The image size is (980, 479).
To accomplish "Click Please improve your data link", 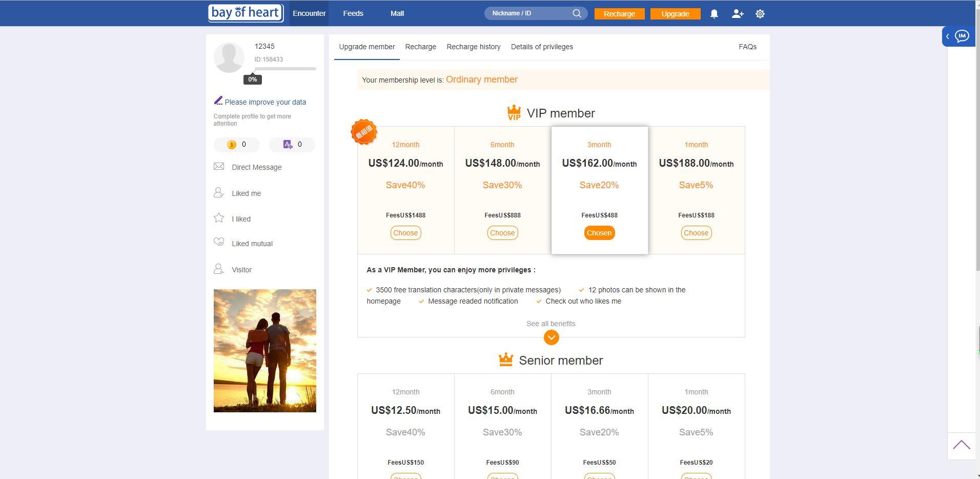I will pos(265,102).
